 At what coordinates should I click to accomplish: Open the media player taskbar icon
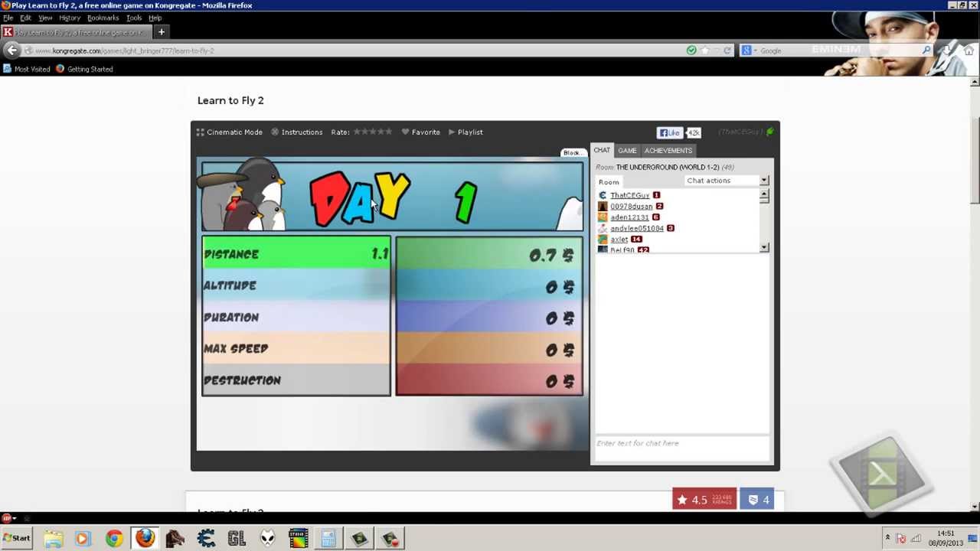(x=83, y=539)
